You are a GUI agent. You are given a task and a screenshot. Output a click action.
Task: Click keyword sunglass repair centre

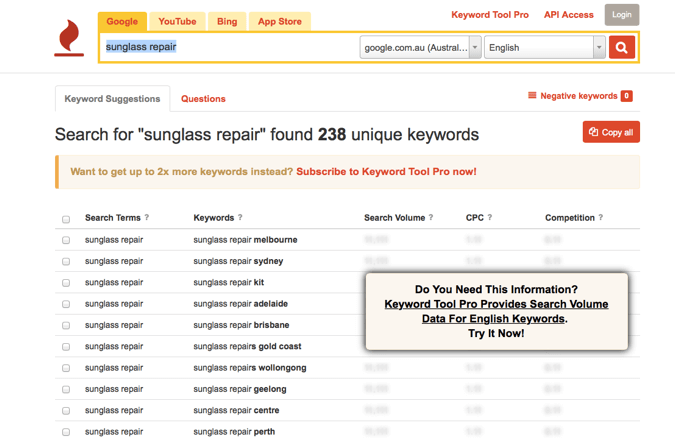(236, 410)
